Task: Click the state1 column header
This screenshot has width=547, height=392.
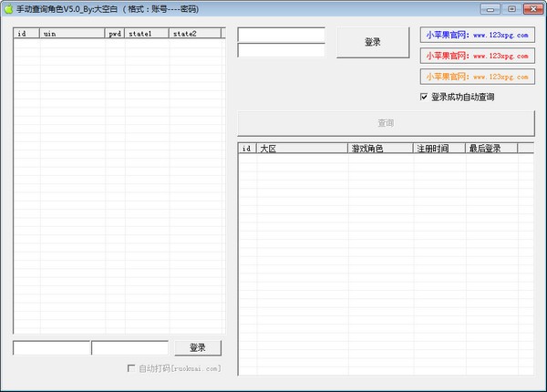Action: (x=147, y=34)
